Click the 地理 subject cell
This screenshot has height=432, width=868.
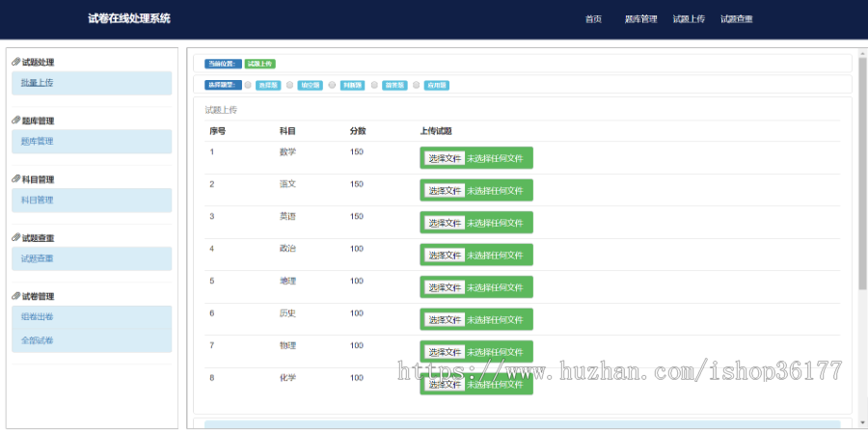click(x=287, y=281)
